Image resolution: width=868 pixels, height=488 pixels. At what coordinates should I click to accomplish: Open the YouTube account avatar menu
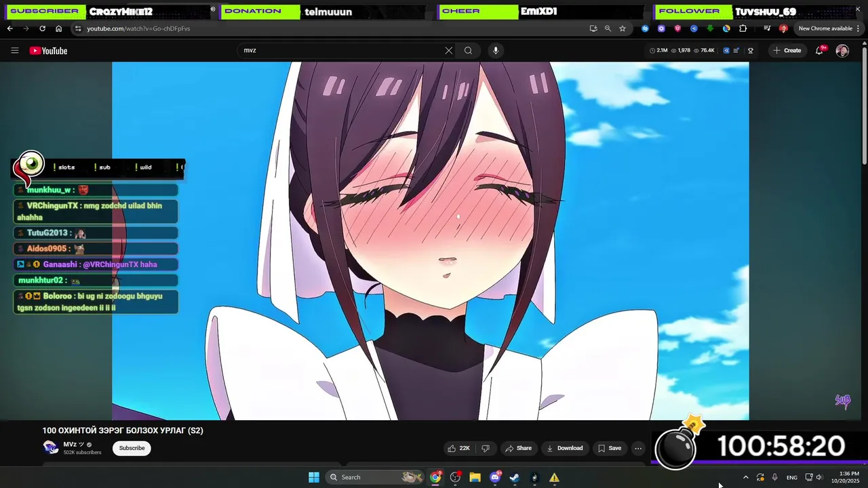842,50
